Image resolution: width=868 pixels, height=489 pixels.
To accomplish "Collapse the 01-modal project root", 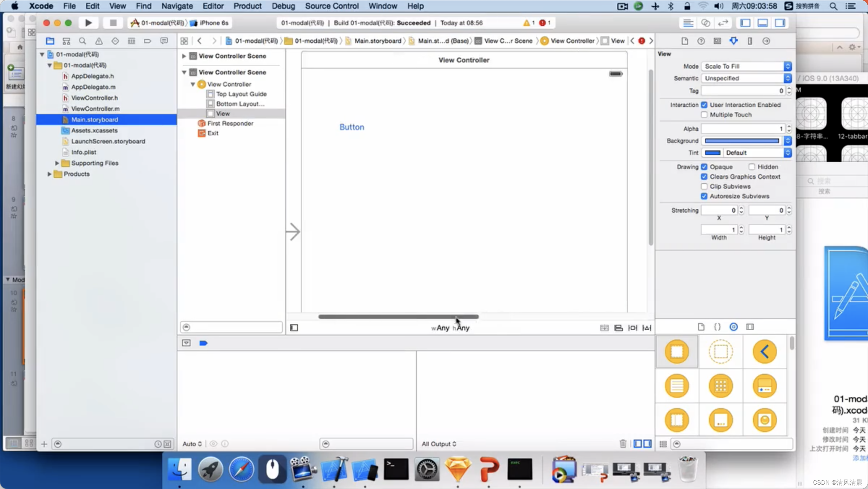I will (42, 54).
